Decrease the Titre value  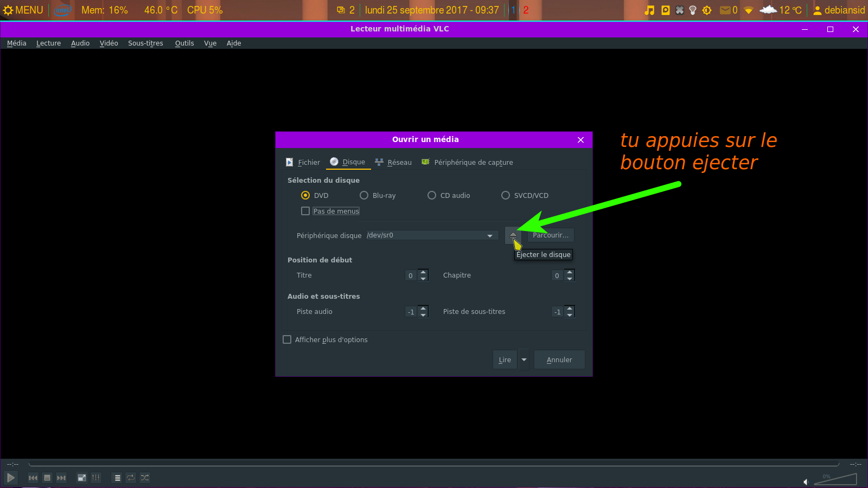423,279
